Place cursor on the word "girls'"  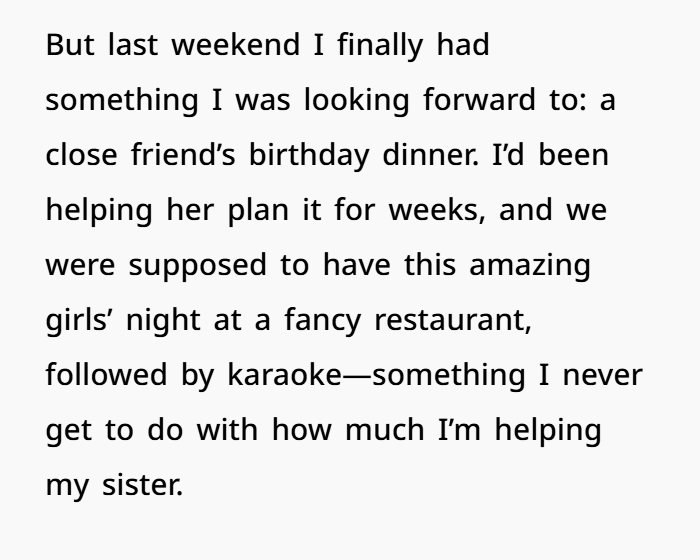pyautogui.click(x=77, y=321)
